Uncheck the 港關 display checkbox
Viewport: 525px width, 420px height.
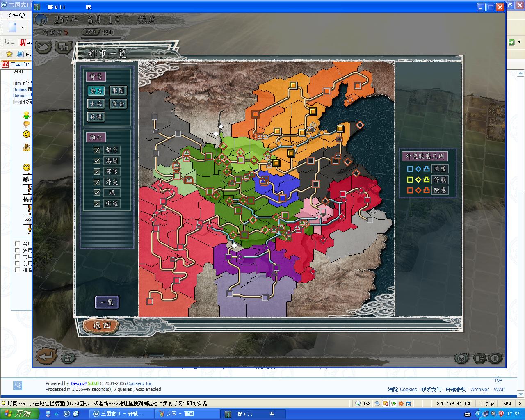(x=97, y=161)
